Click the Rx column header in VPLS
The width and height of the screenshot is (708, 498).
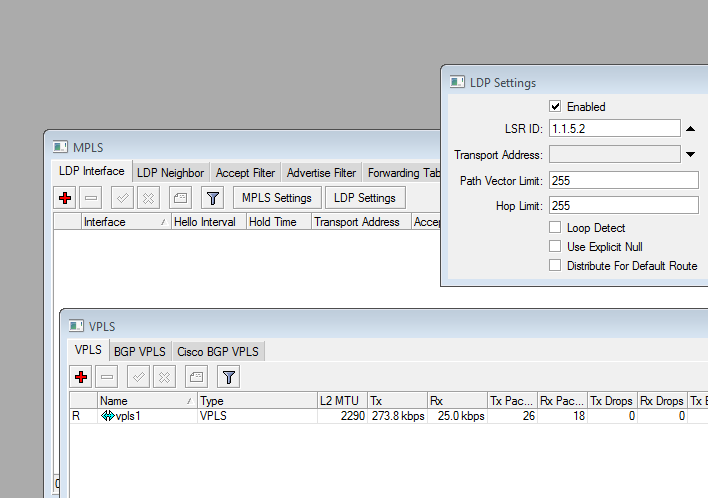coord(457,400)
